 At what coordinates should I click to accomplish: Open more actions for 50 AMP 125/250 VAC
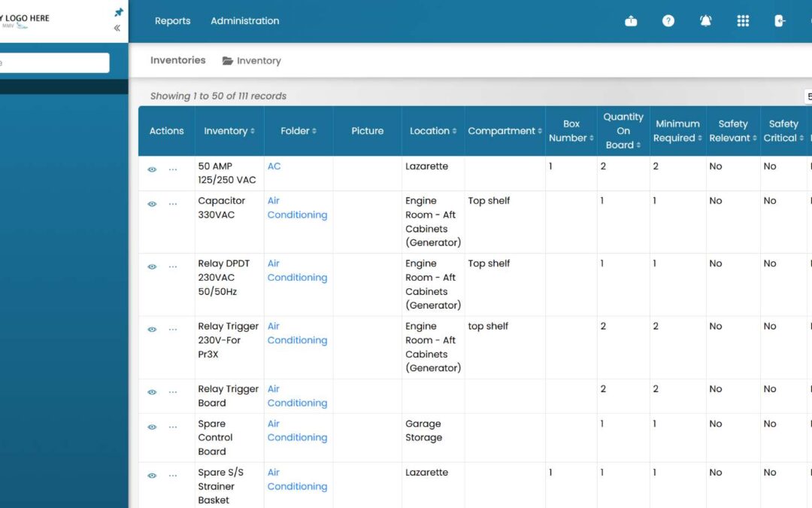172,169
